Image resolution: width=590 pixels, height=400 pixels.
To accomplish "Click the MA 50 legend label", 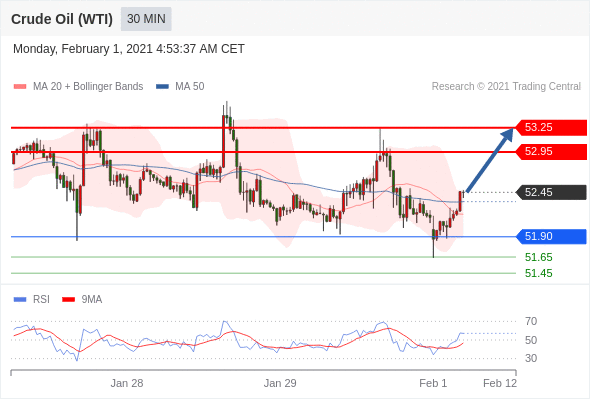I will click(190, 87).
